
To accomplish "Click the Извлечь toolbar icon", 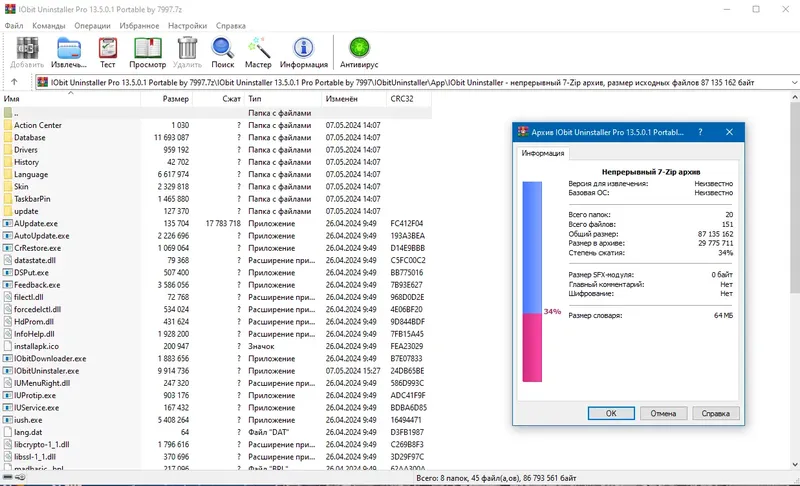I will 69,48.
